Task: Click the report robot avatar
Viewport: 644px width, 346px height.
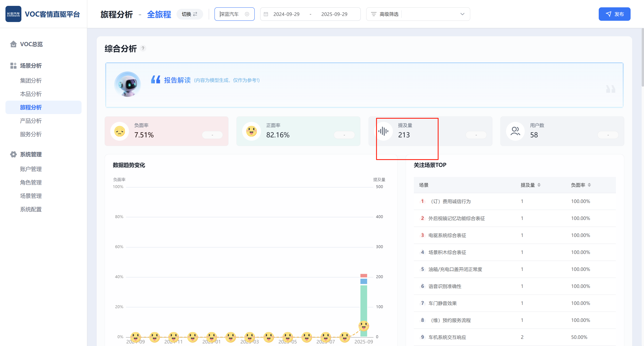Action: 127,84
